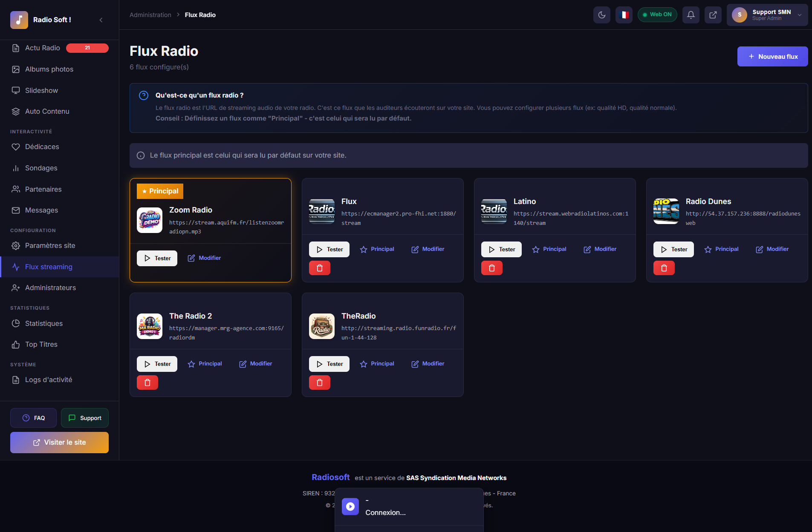The width and height of the screenshot is (812, 532).
Task: Click the Nouveau flux button
Action: pos(772,56)
